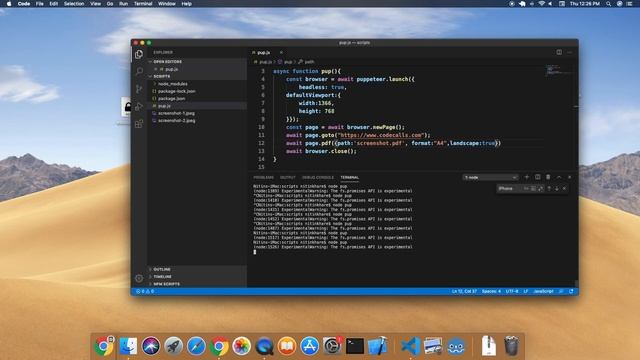The image size is (640, 360).
Task: Toggle regex option in find widget
Action: pyautogui.click(x=541, y=188)
